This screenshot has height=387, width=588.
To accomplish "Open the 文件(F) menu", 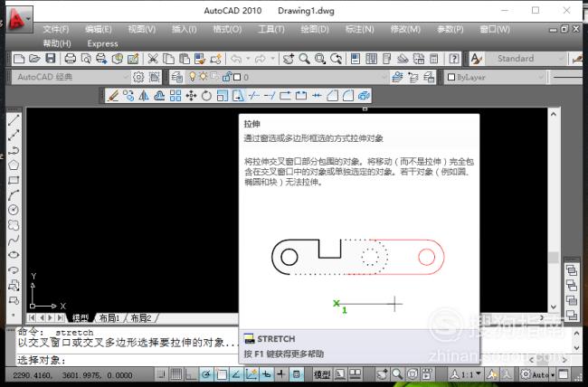I will point(56,29).
